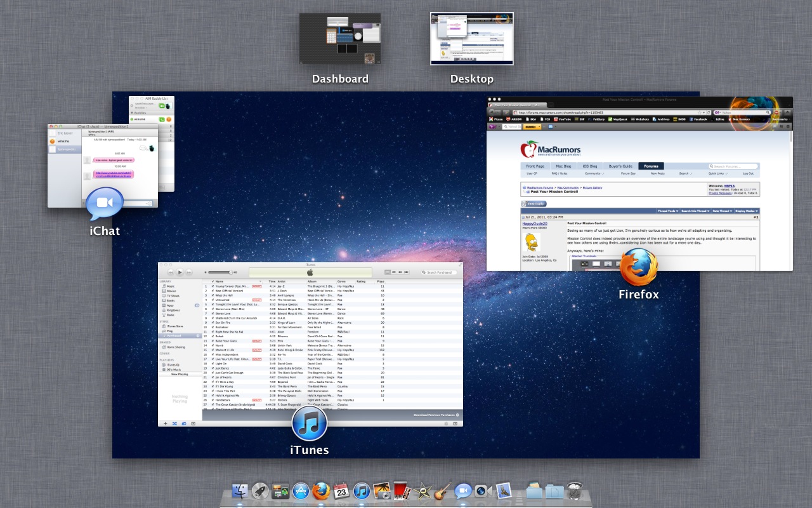
Task: Open the Forums tab on MacRumors page
Action: [651, 166]
